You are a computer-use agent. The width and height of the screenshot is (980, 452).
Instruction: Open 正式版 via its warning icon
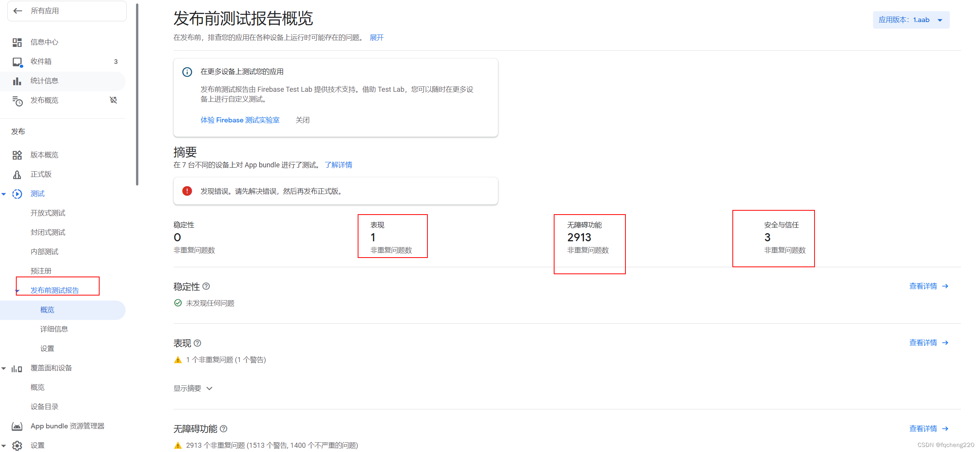point(17,174)
